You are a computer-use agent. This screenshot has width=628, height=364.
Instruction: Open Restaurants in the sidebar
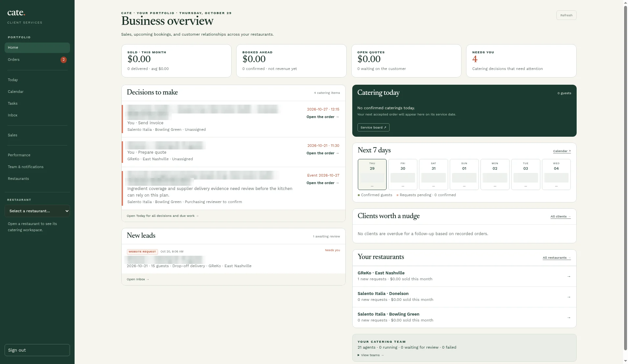pyautogui.click(x=37, y=179)
